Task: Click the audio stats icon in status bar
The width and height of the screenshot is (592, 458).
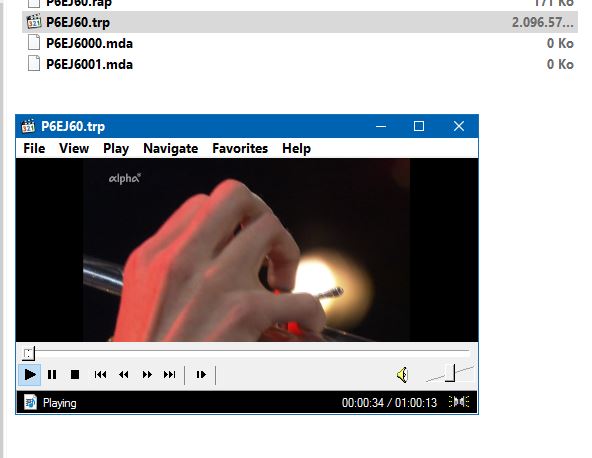Action: point(459,402)
